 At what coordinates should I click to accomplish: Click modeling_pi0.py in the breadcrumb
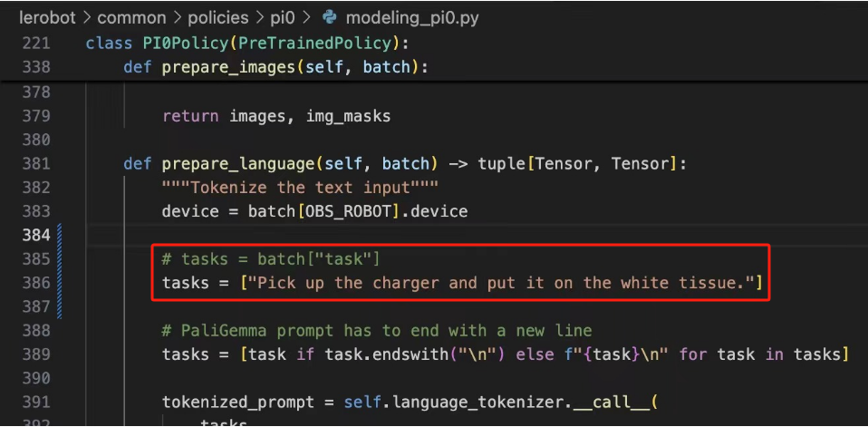412,18
